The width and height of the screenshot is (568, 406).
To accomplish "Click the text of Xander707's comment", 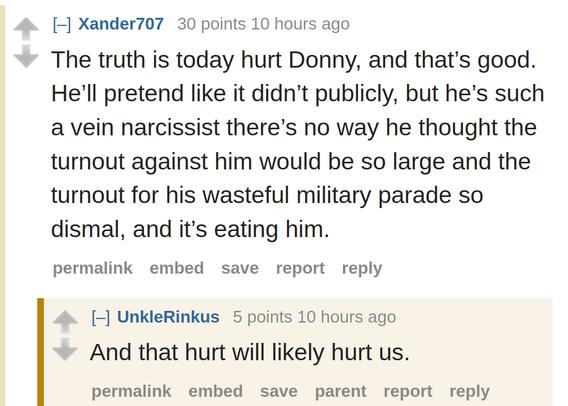I will [298, 144].
